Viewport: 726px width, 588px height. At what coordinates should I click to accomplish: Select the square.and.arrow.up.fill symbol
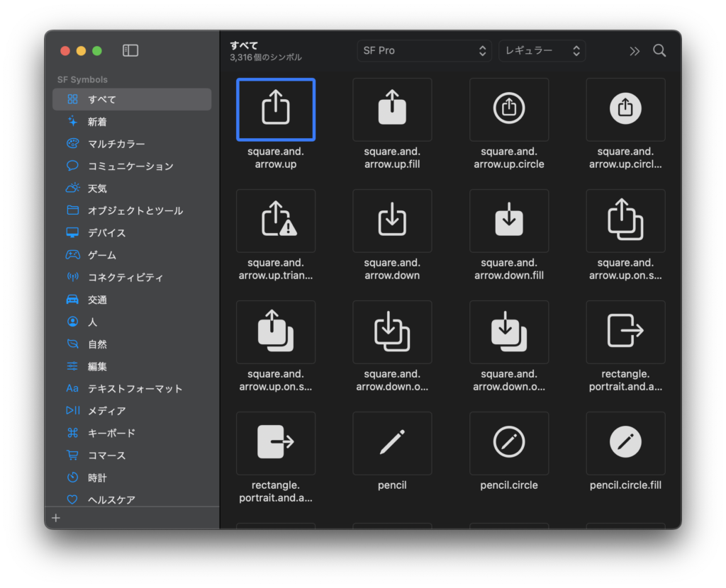click(392, 110)
